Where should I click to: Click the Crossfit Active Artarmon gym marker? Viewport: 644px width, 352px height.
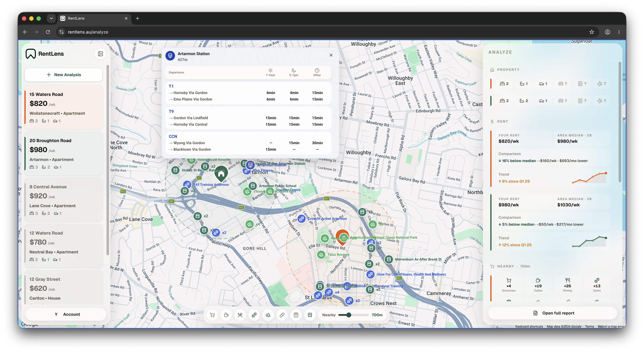tap(302, 219)
